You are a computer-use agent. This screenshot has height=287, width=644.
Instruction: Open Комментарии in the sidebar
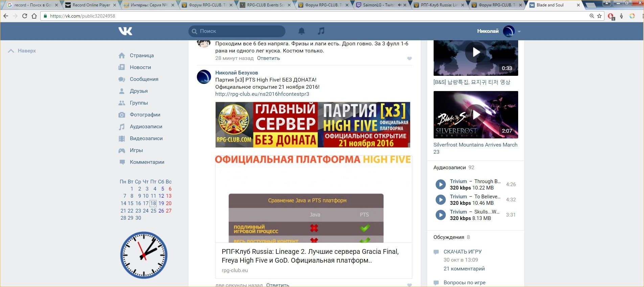147,162
